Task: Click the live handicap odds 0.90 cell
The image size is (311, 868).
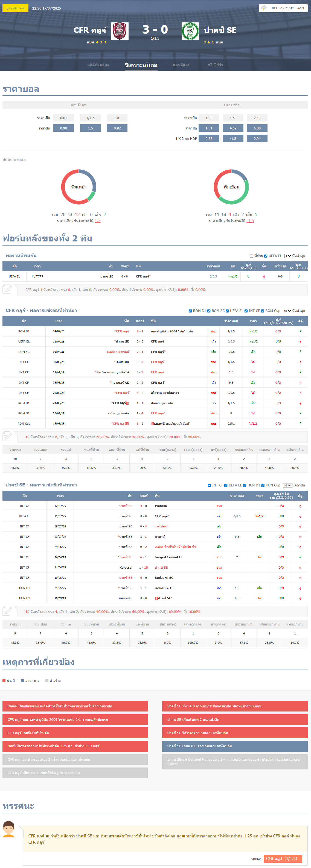Action: coord(63,128)
